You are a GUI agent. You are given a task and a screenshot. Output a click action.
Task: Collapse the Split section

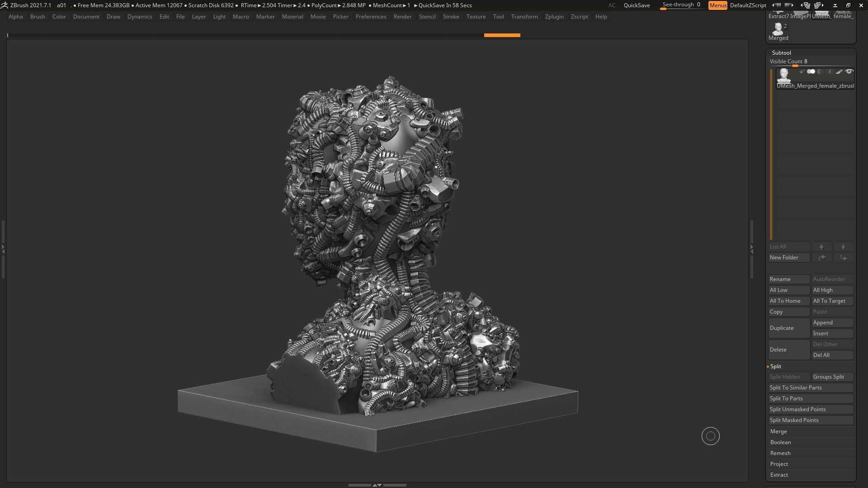pyautogui.click(x=776, y=366)
